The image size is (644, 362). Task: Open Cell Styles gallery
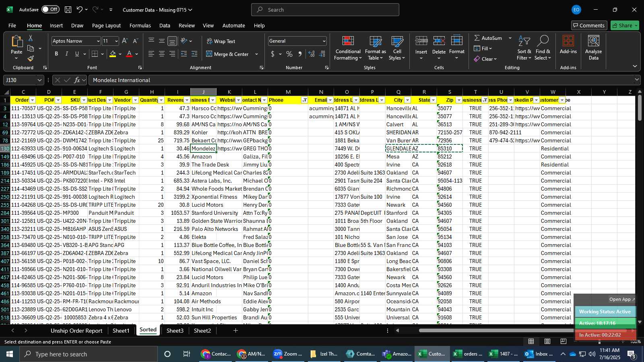(397, 48)
